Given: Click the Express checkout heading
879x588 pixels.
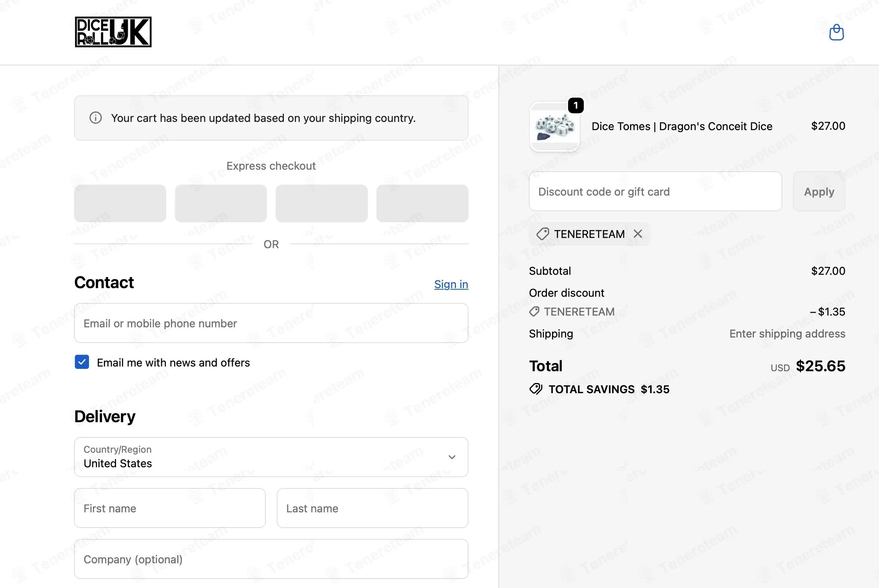Looking at the screenshot, I should pyautogui.click(x=271, y=166).
